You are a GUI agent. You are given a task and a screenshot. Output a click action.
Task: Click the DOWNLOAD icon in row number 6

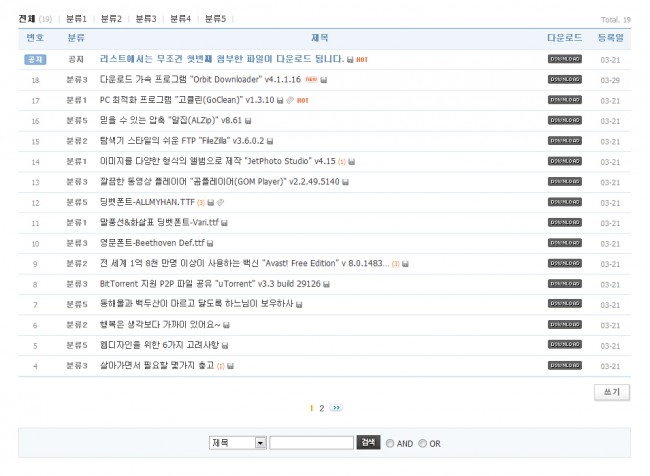[564, 325]
